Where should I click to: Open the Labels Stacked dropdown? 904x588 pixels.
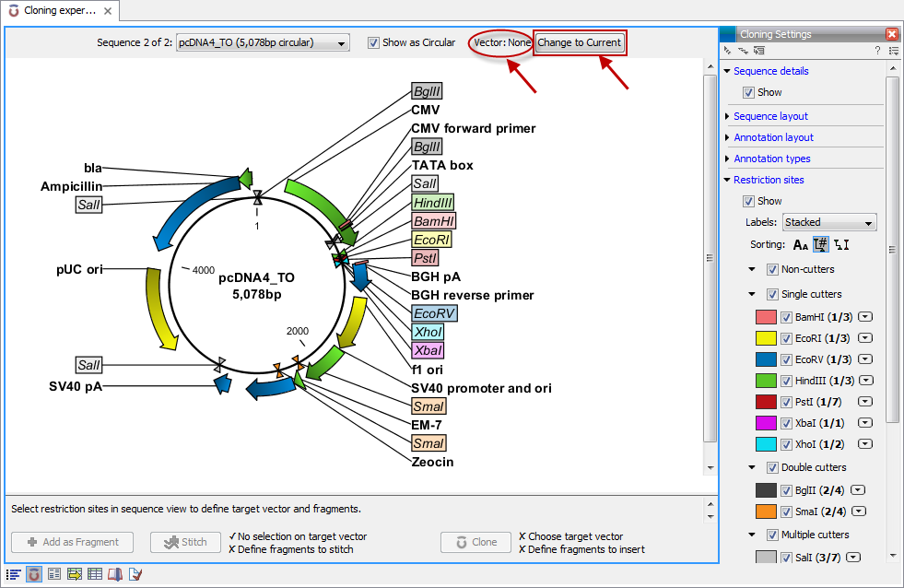[829, 222]
